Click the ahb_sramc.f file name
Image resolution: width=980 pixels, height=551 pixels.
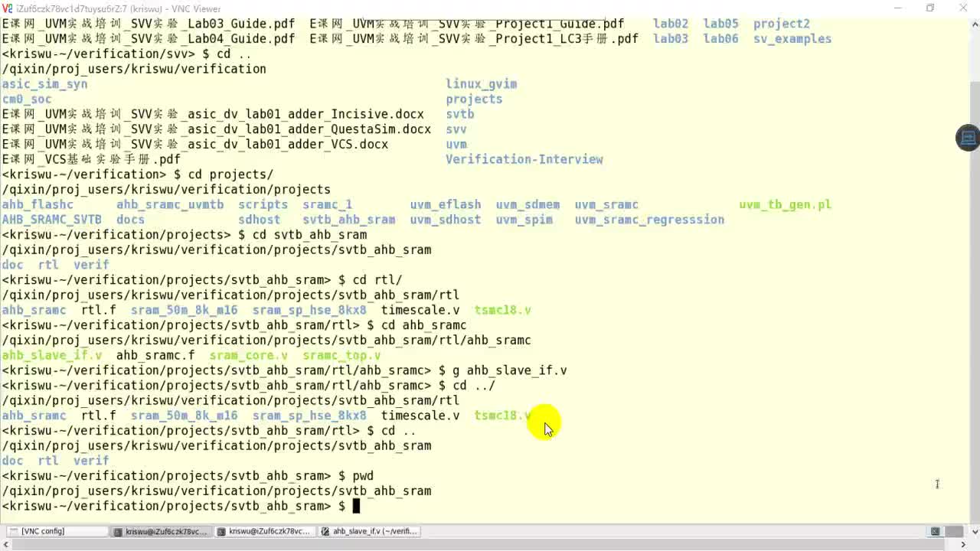click(x=155, y=356)
